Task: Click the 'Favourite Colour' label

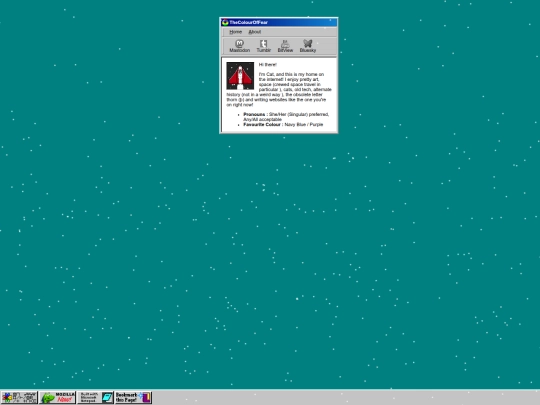Action: (x=262, y=124)
